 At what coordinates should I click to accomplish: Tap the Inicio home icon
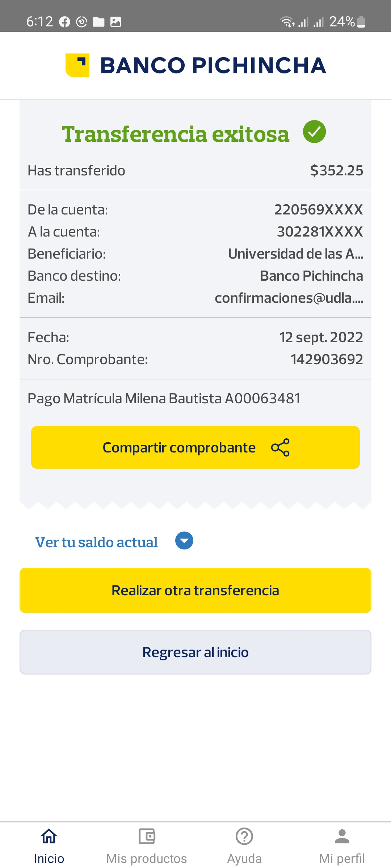[49, 837]
